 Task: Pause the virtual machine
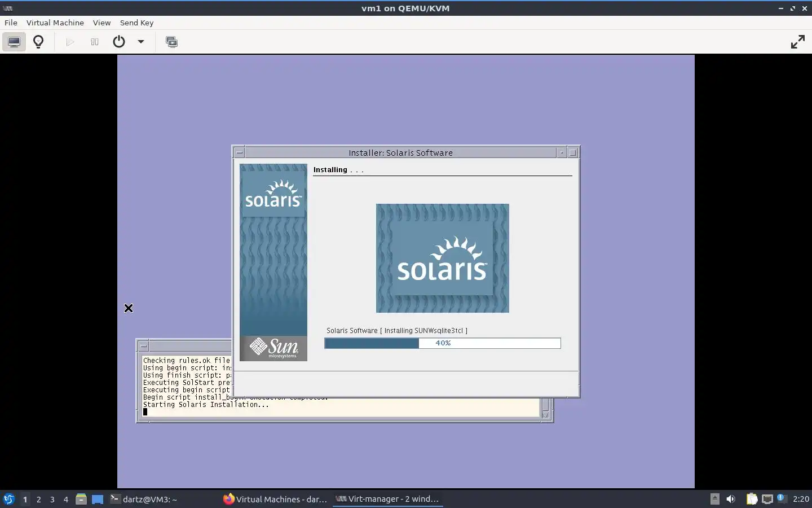[x=95, y=42]
